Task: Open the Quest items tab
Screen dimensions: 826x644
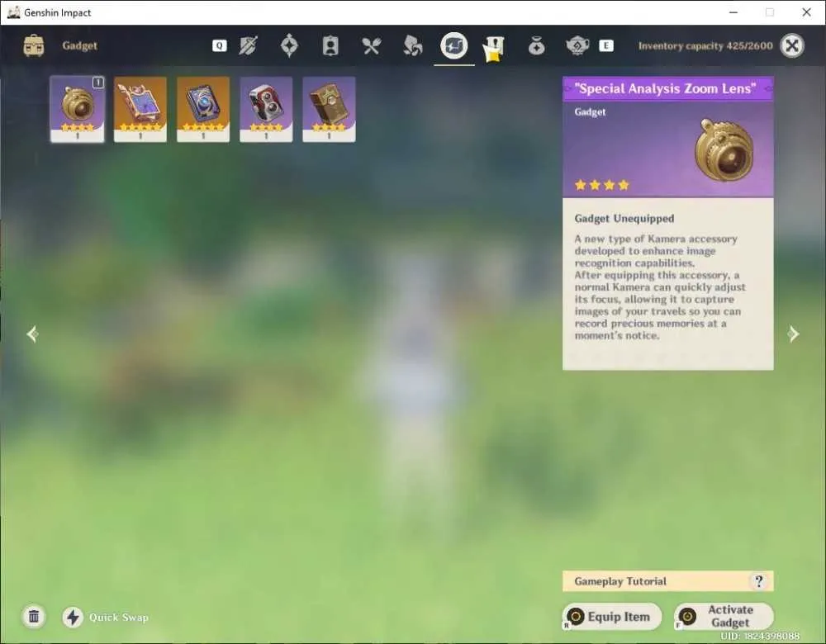Action: (x=494, y=49)
